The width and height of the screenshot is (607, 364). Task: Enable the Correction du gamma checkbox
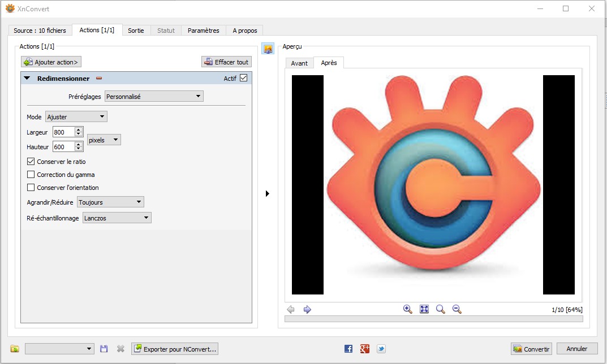(x=31, y=175)
